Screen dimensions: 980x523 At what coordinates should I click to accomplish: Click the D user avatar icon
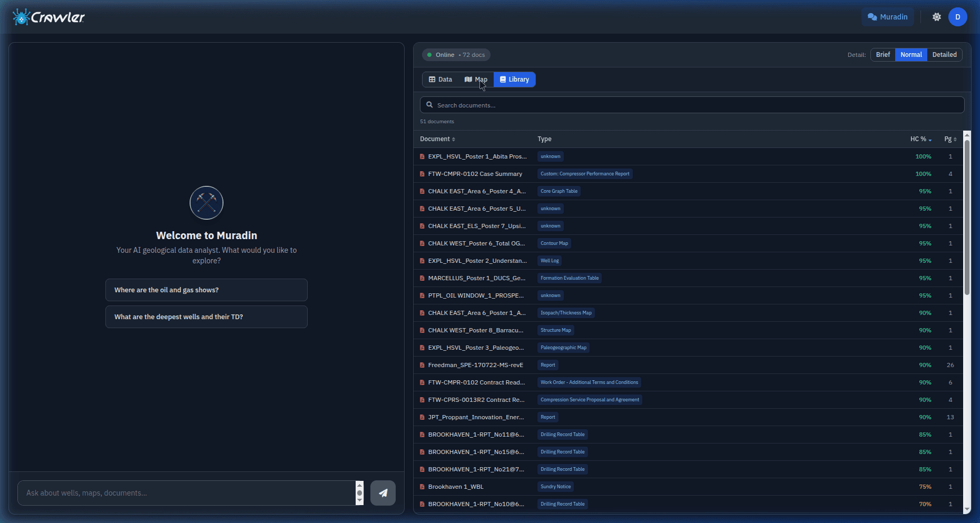coord(958,17)
